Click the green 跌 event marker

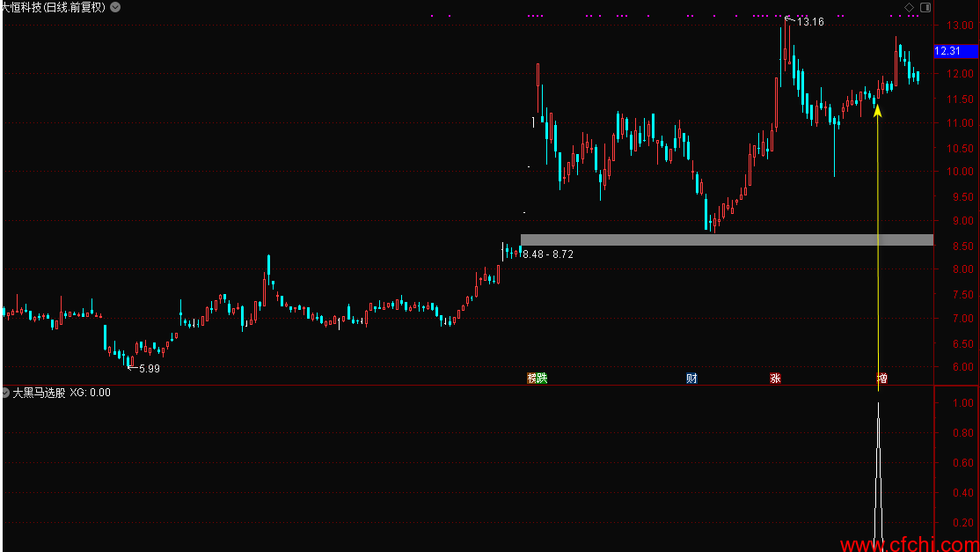point(542,379)
